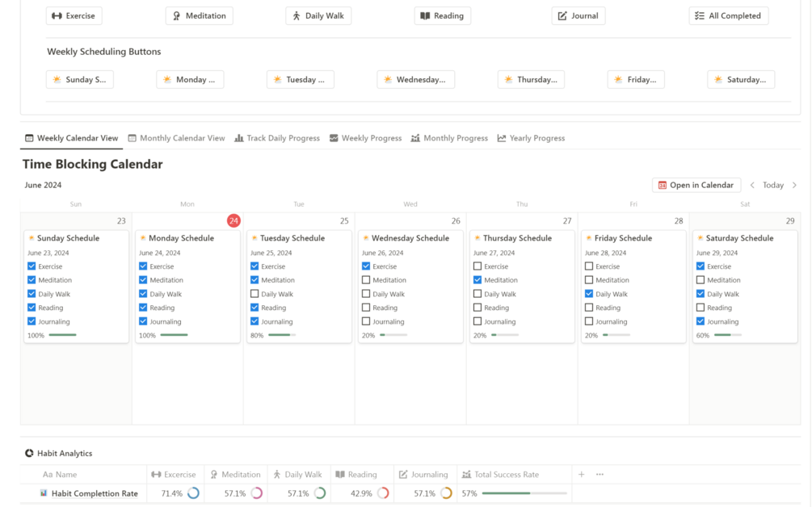Click the chart icon in the Total Success Rate header
Screen dimensions: 812x507
click(466, 475)
